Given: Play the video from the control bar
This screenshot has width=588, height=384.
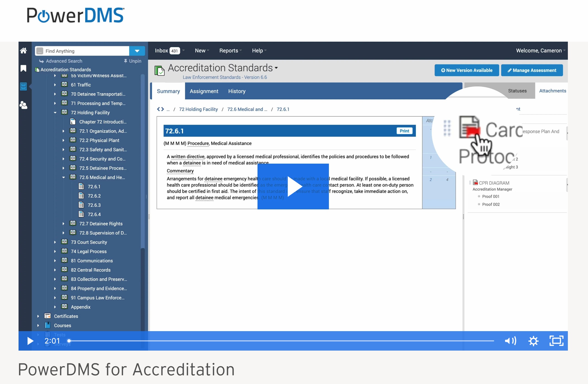Looking at the screenshot, I should pyautogui.click(x=30, y=341).
